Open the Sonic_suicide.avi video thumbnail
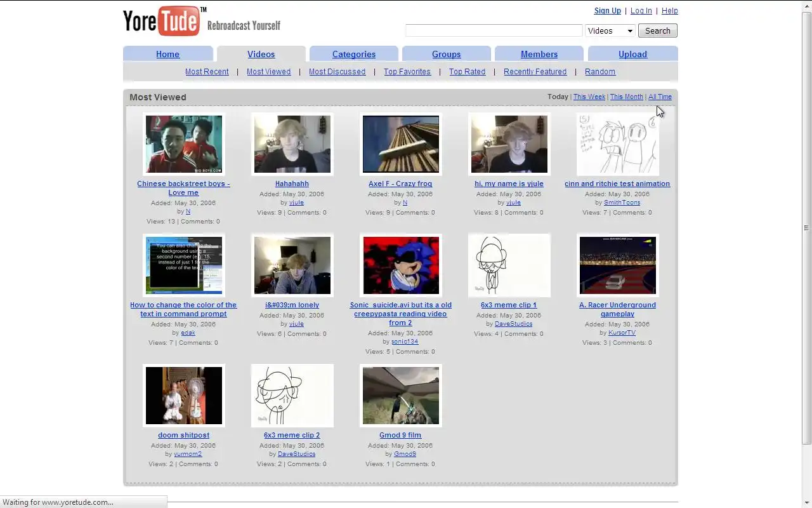The width and height of the screenshot is (812, 508). 401,265
